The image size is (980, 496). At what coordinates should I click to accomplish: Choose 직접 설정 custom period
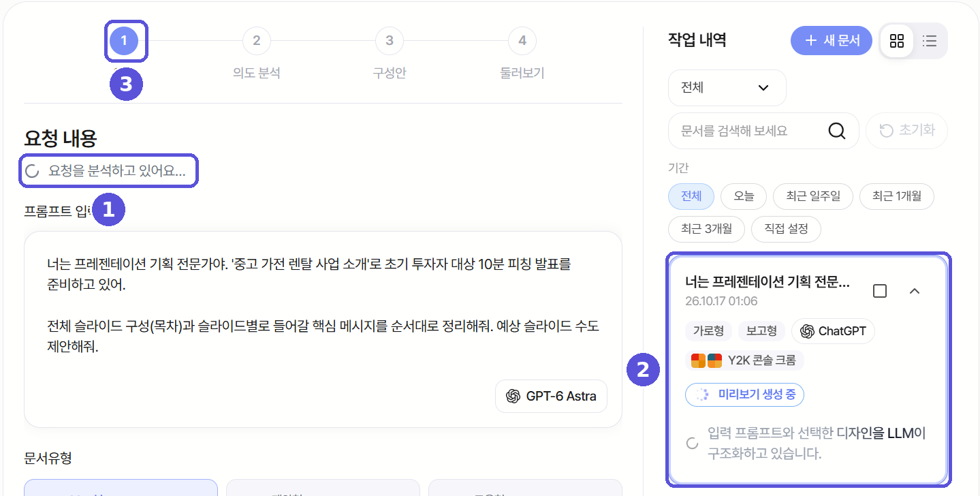(786, 229)
